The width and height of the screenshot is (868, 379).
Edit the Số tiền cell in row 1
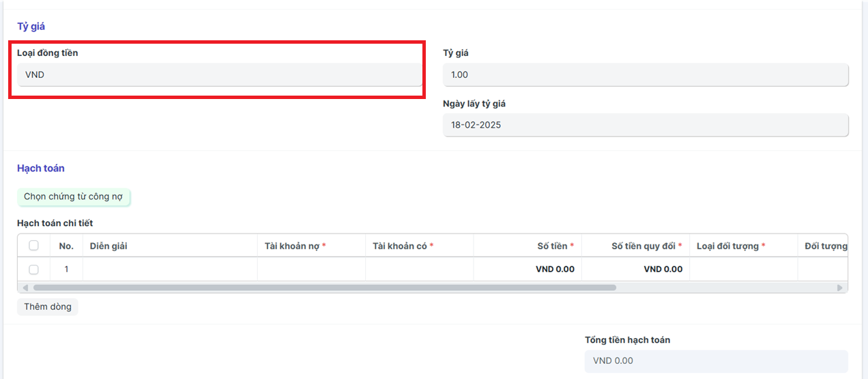527,269
